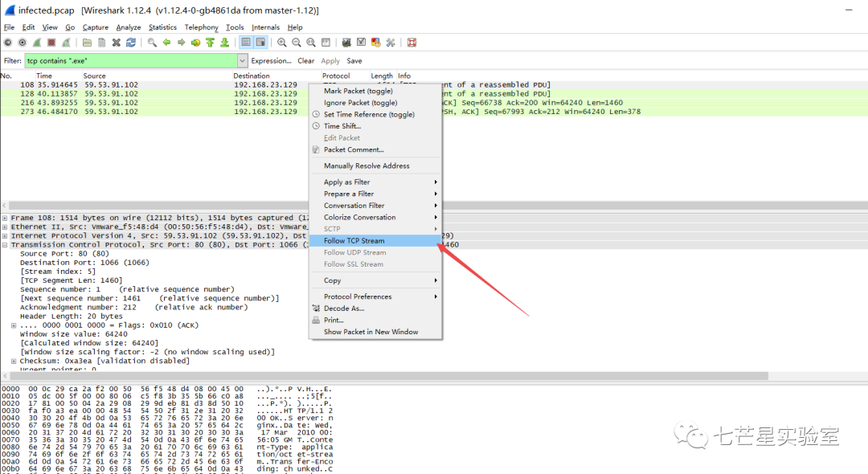Open the Telephony menu
The image size is (868, 474).
pos(202,27)
